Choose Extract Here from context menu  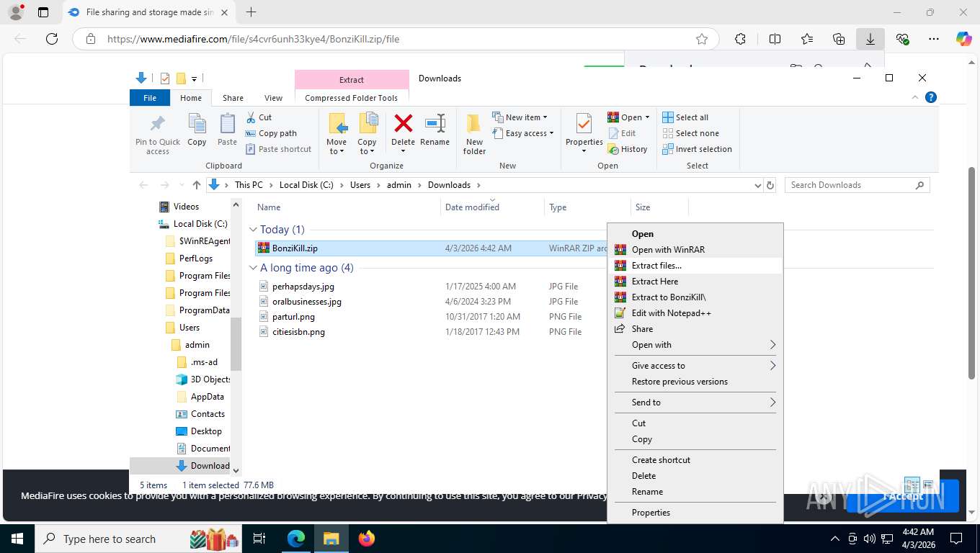point(695,282)
